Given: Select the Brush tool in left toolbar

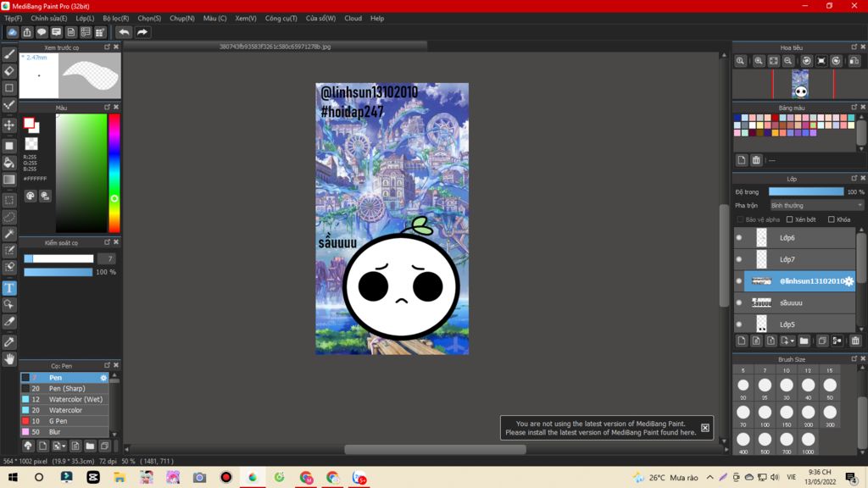Looking at the screenshot, I should click(9, 54).
